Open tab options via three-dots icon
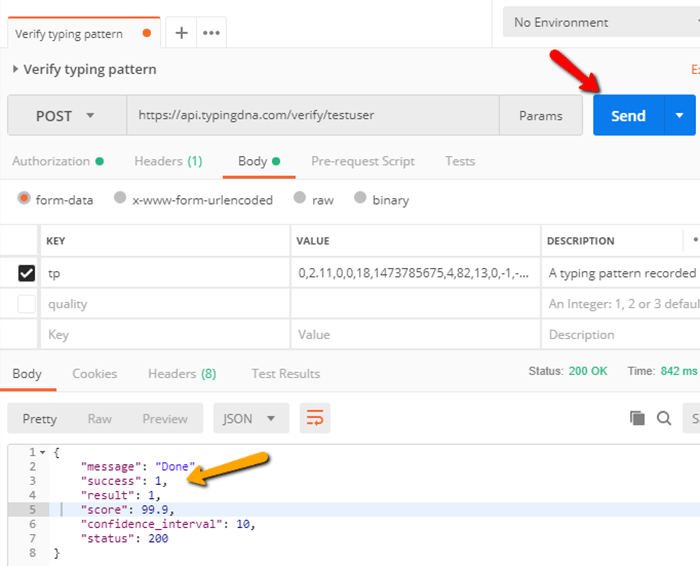The height and width of the screenshot is (566, 700). [x=211, y=33]
